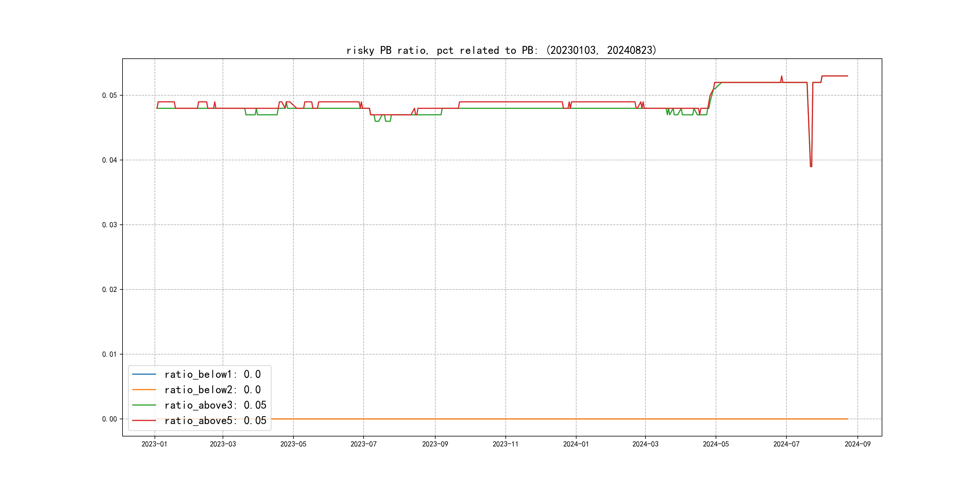The height and width of the screenshot is (490, 980).
Task: Select the 'ratio_above3: 0.05' legend label
Action: (215, 405)
